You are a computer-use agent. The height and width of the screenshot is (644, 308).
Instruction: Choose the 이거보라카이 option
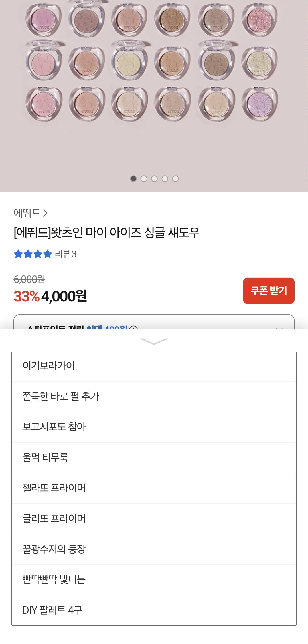154,366
